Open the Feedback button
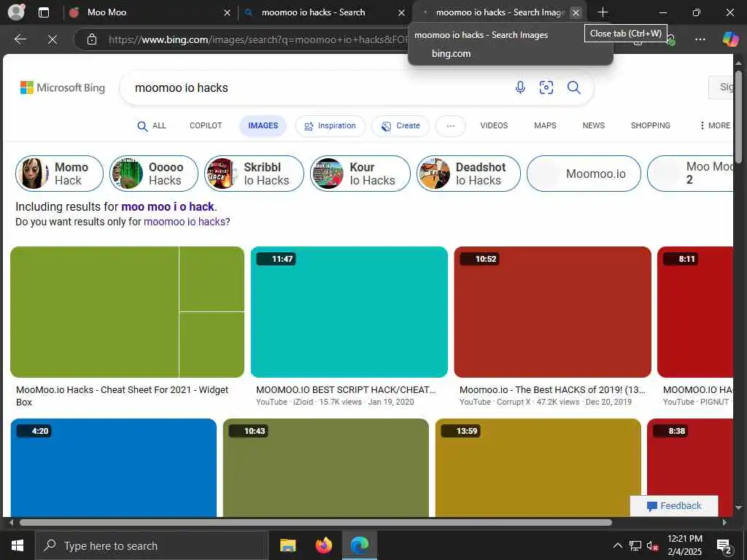 673,506
